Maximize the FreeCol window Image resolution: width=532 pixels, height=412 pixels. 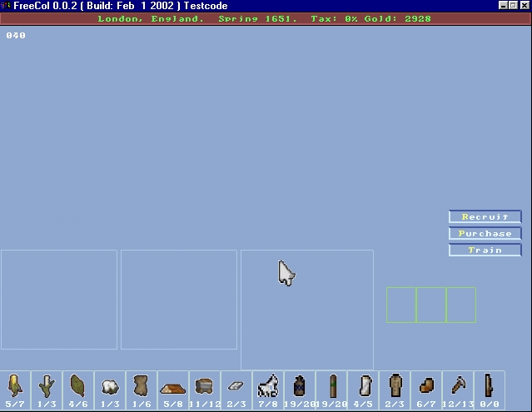click(x=514, y=5)
